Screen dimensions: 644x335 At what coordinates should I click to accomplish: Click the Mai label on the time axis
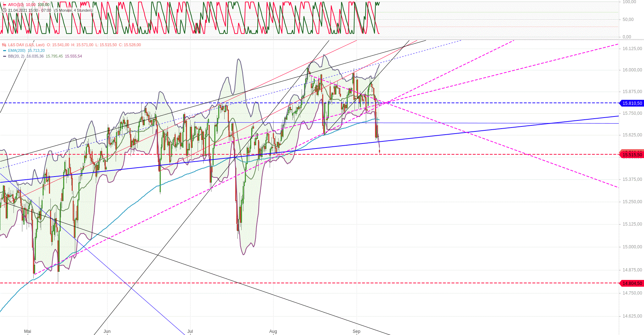point(28,331)
